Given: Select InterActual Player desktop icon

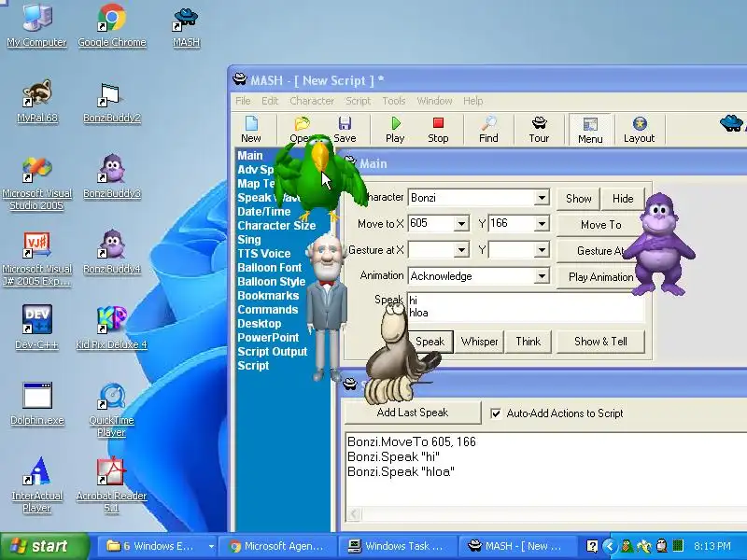Looking at the screenshot, I should click(36, 484).
